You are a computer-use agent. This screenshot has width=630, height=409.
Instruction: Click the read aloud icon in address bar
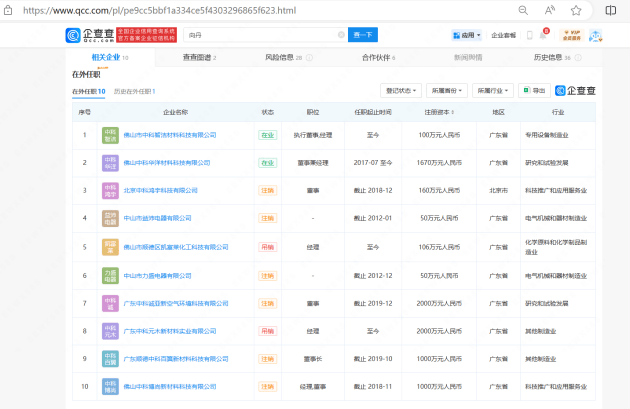pos(550,10)
